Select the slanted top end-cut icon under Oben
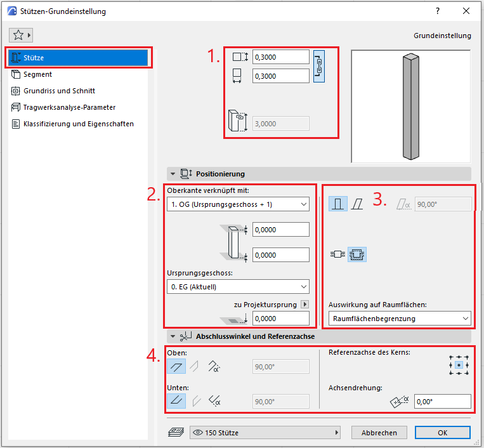The width and height of the screenshot is (484, 448). [194, 366]
